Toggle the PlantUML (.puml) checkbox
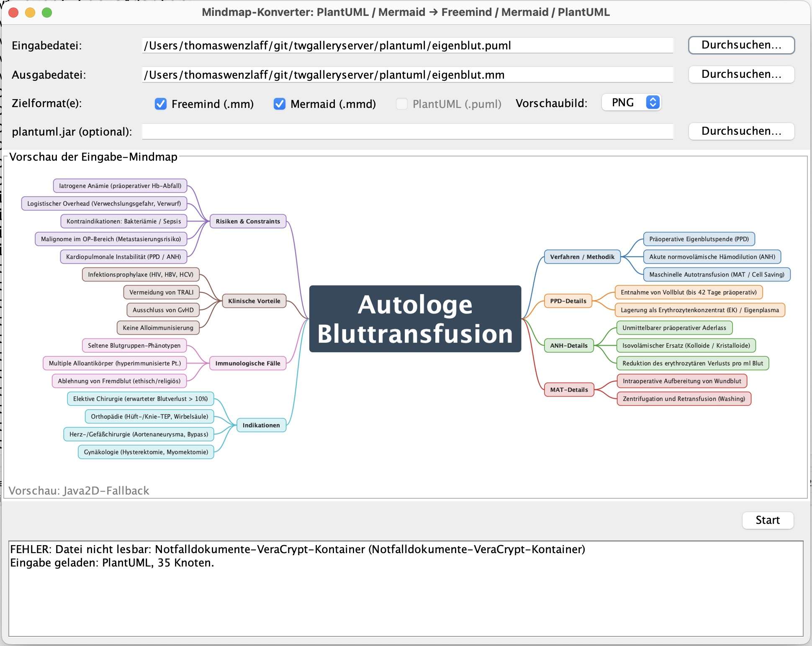812x646 pixels. (x=402, y=104)
